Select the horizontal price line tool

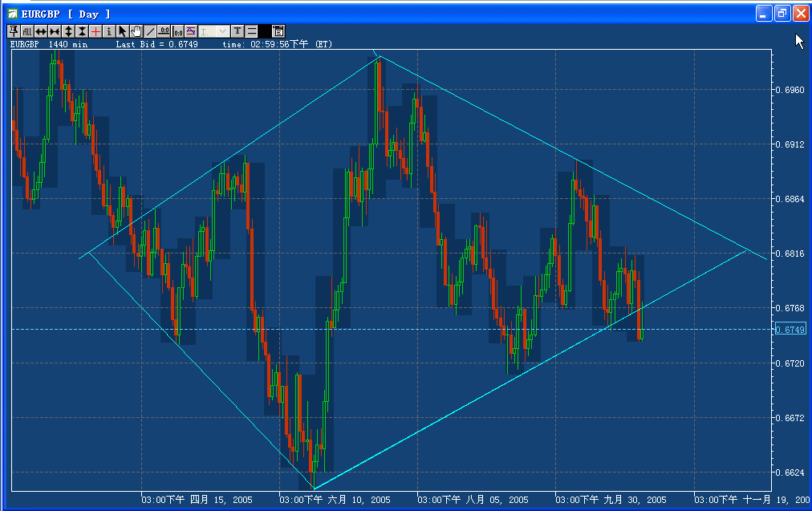tap(164, 31)
